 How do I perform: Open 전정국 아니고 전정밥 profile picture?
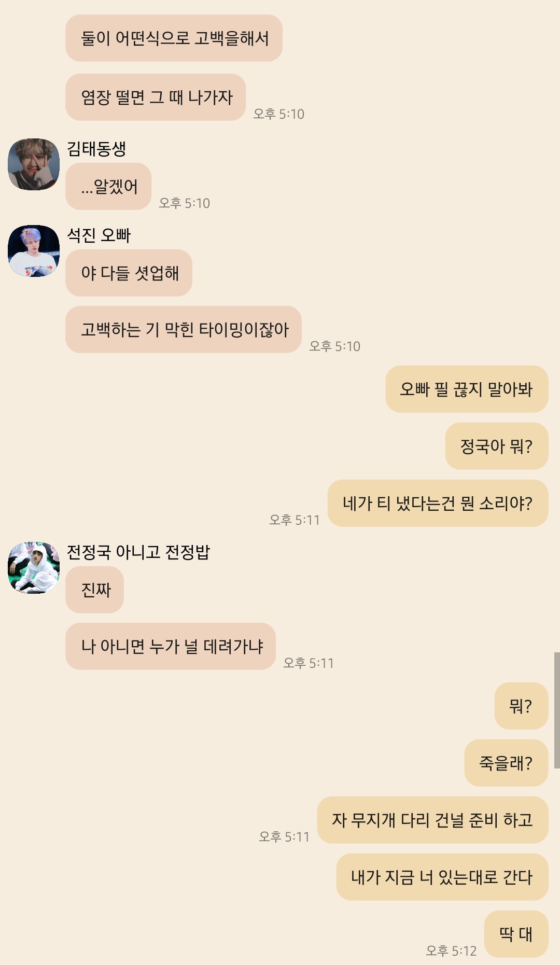34,568
